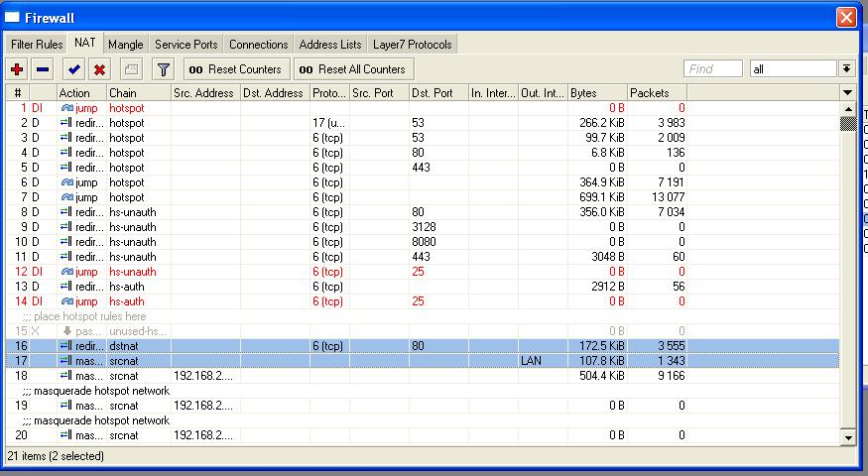Select row 4 with 6.8 KiB bytes
Viewport: 868px width, 476px height.
click(x=423, y=152)
